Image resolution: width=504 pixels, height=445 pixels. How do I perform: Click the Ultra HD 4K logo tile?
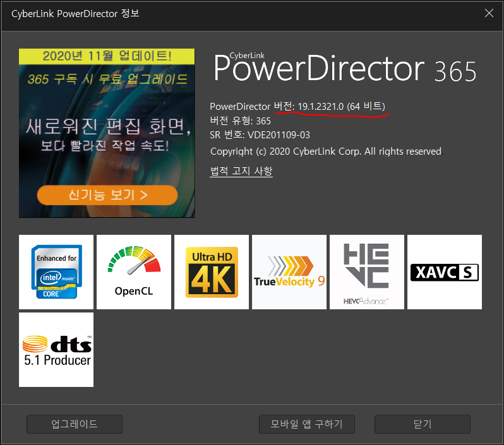(212, 272)
